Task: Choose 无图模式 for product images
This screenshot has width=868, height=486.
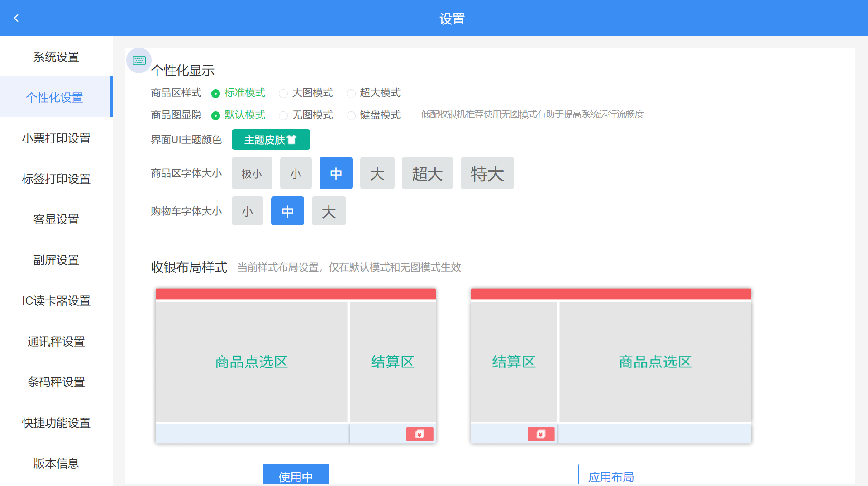Action: [x=284, y=115]
